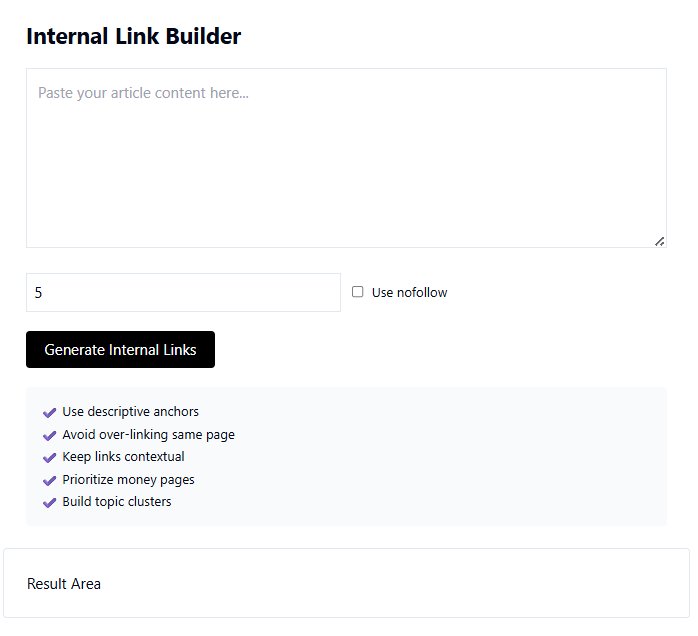Click checkmark icon beside Keep links contextual

point(49,457)
